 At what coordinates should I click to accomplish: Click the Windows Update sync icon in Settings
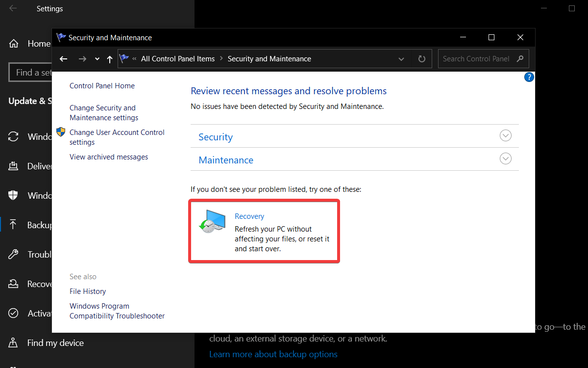coord(14,136)
